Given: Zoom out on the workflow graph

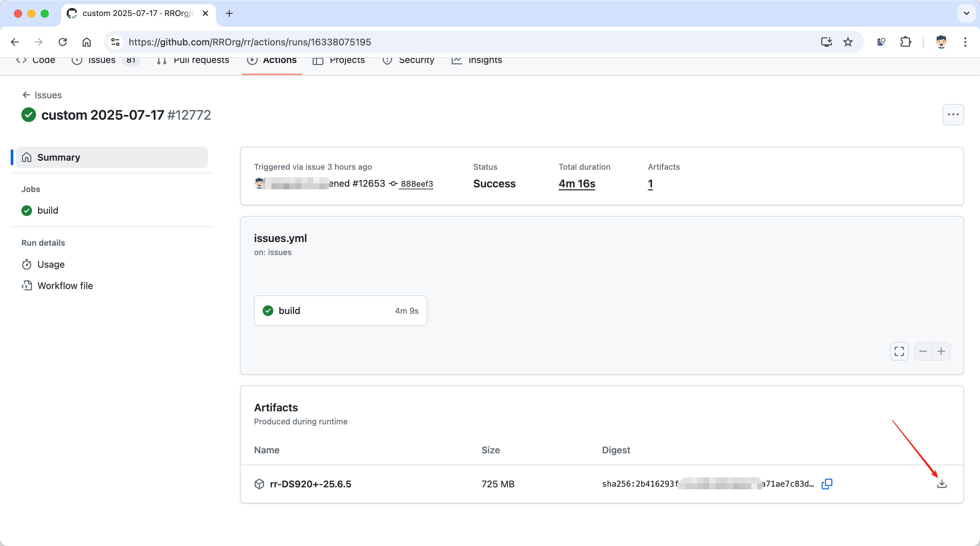Looking at the screenshot, I should (x=923, y=351).
